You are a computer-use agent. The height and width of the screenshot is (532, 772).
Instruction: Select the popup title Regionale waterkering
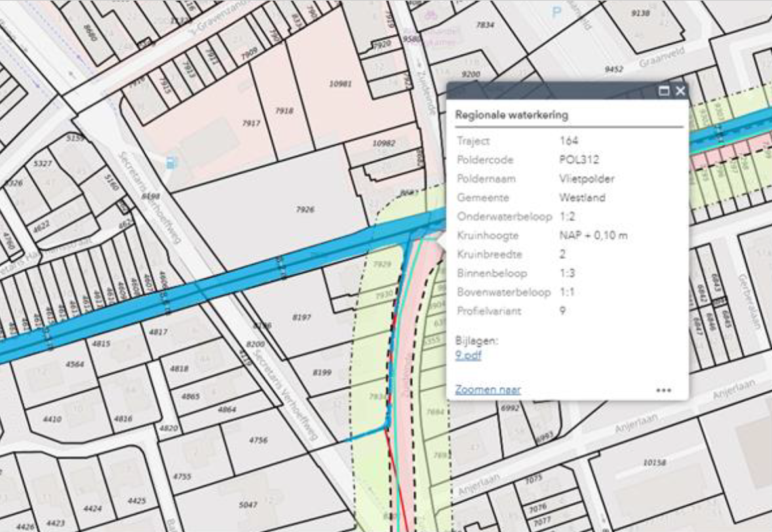point(512,115)
